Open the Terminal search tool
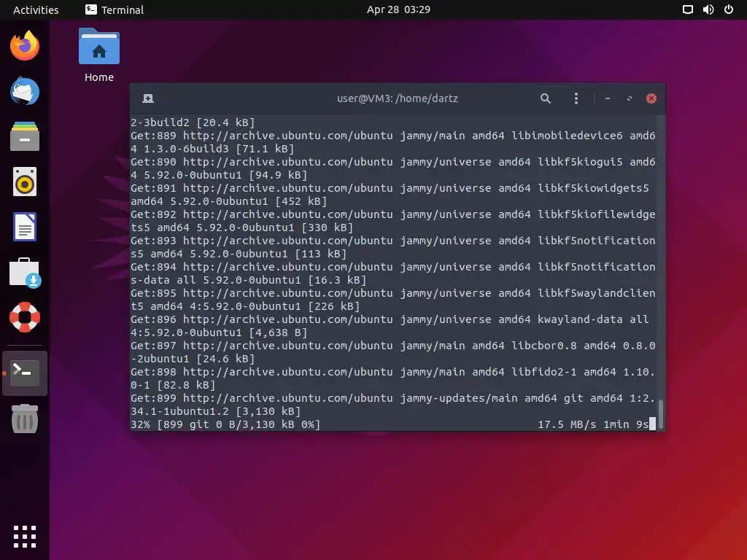Screen dimensions: 747x560 coord(546,98)
